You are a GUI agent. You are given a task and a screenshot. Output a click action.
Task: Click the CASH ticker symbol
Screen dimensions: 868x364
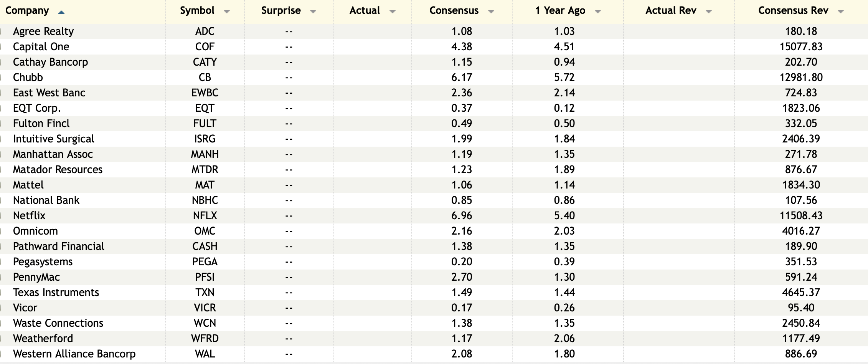[205, 247]
